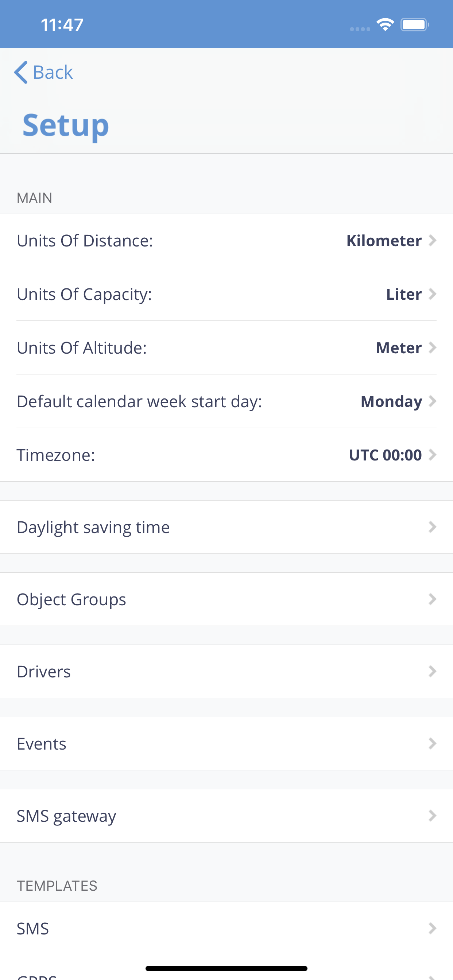Select week start day showing Monday
The image size is (453, 980).
(x=226, y=401)
